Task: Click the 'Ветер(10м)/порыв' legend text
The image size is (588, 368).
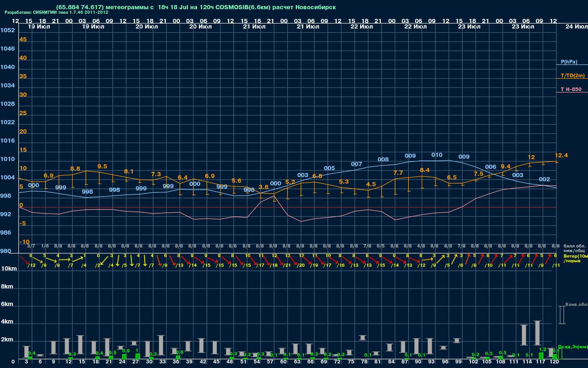Action: 576,259
